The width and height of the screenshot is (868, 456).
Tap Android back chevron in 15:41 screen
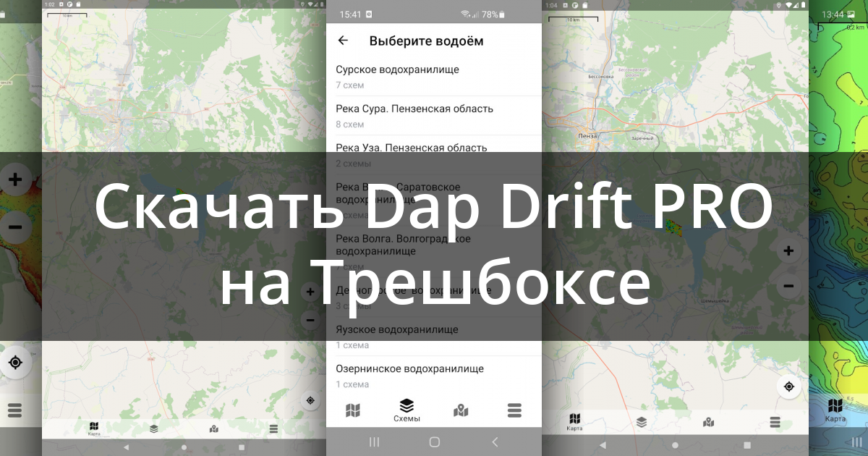pos(495,442)
